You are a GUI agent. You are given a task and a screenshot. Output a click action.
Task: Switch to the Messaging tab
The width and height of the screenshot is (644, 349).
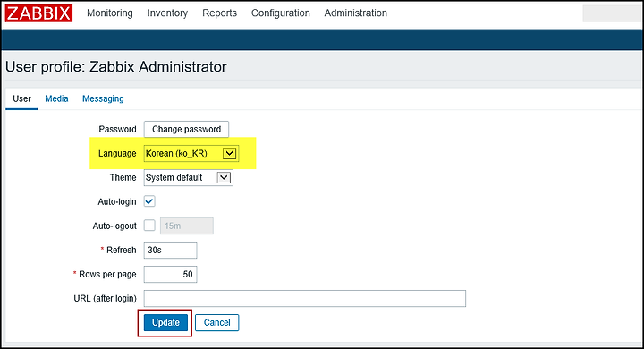[103, 98]
